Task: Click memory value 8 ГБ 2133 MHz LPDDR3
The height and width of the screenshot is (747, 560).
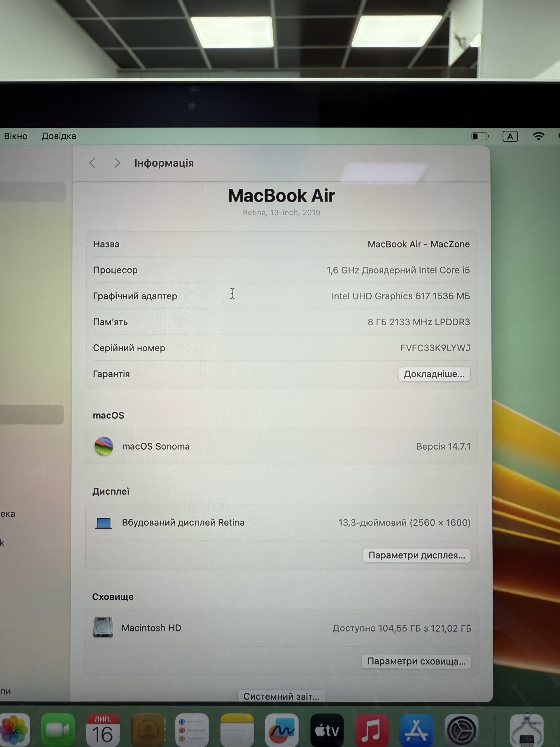Action: tap(419, 322)
